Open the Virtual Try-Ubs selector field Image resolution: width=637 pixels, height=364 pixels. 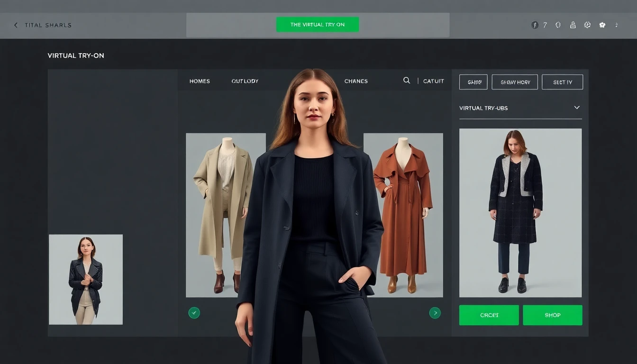click(x=517, y=108)
